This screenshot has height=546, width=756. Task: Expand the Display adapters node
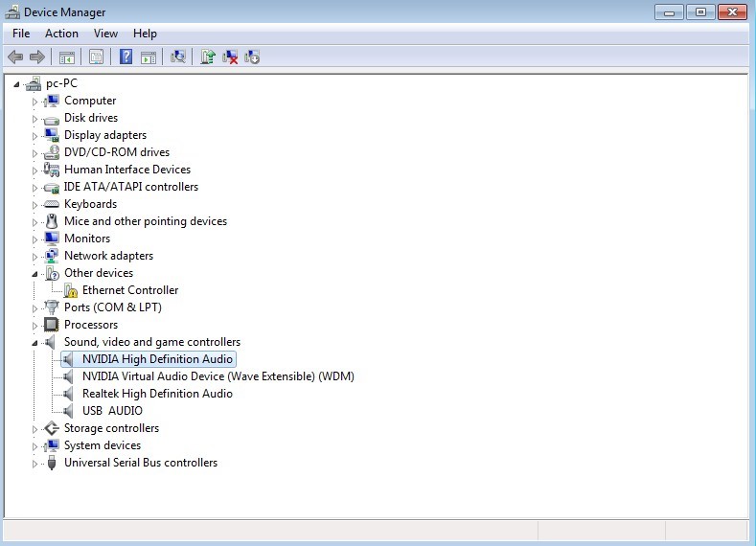pos(34,136)
